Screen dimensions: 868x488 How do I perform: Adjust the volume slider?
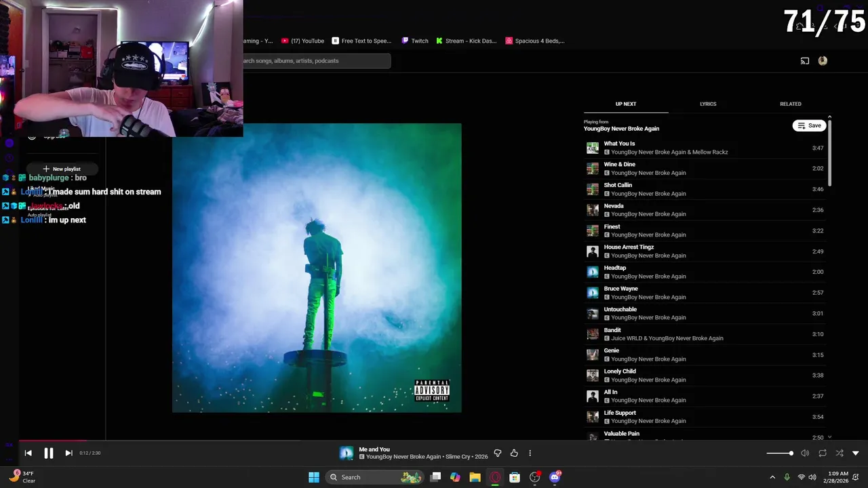click(x=780, y=453)
